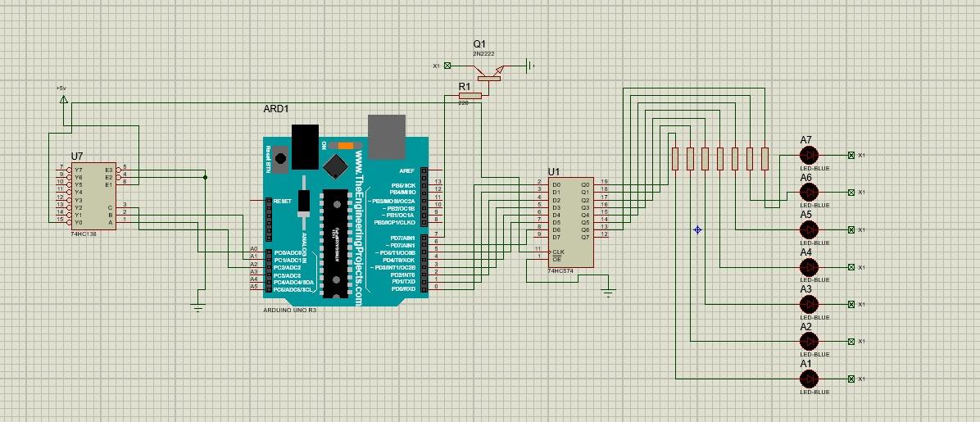Click the D0 input pin on U1
980x422 pixels.
(540, 184)
